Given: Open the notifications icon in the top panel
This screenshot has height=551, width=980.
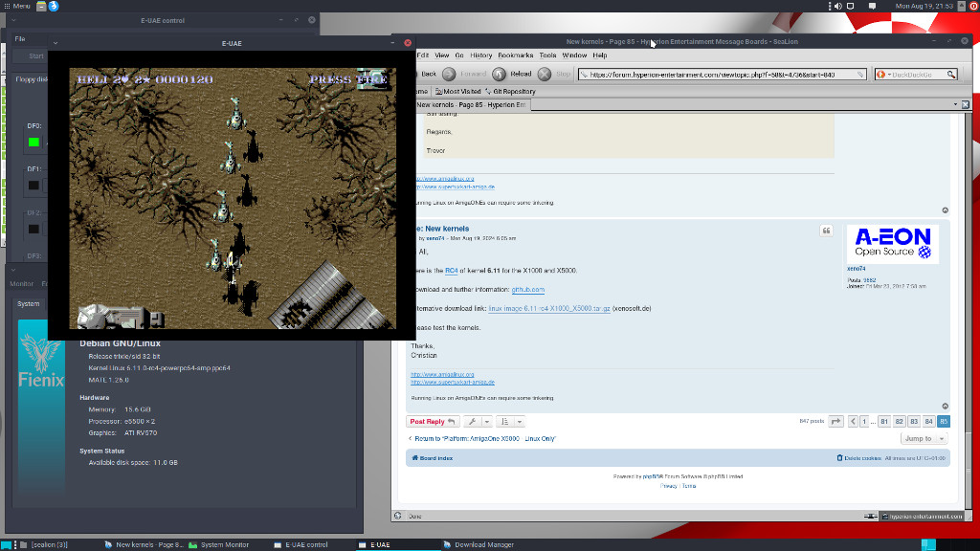Looking at the screenshot, I should tap(872, 7).
